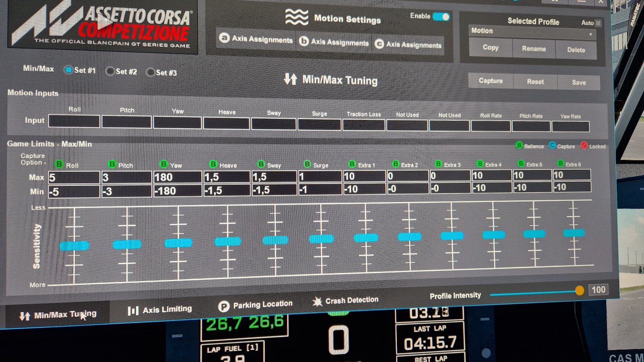The height and width of the screenshot is (362, 644).
Task: Click the green B icon beside Surge
Action: point(307,164)
